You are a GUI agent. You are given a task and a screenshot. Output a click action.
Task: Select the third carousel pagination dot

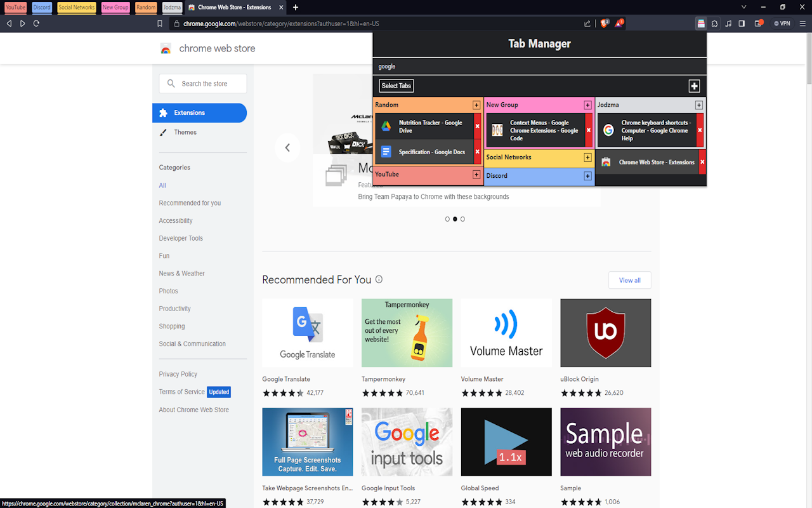[462, 218]
